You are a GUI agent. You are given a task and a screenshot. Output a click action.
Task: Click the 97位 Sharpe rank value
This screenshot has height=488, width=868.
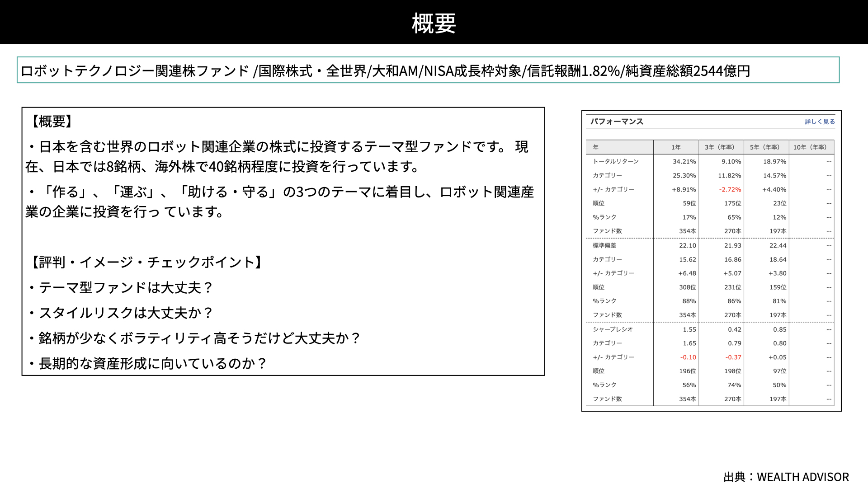pyautogui.click(x=780, y=371)
